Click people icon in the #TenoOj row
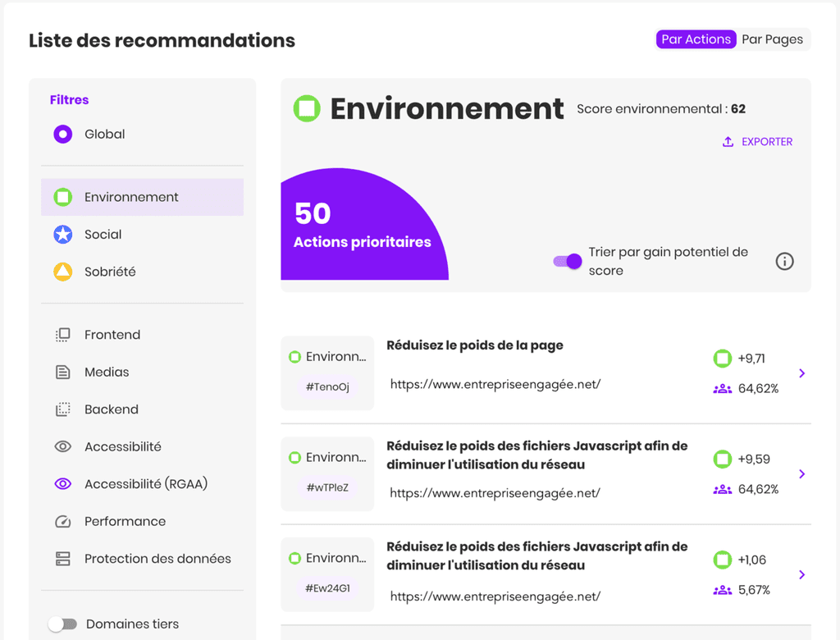 [x=722, y=389]
